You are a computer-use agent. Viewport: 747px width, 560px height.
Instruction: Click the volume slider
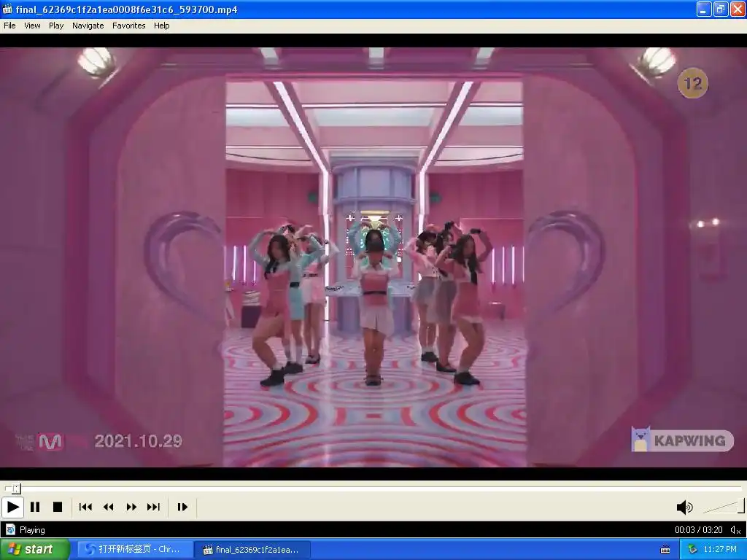(724, 507)
